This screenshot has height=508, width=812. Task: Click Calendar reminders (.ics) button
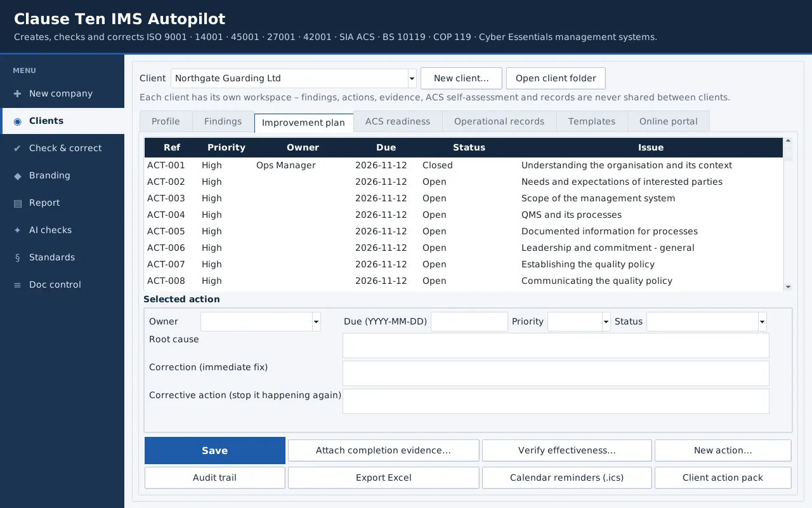click(567, 478)
